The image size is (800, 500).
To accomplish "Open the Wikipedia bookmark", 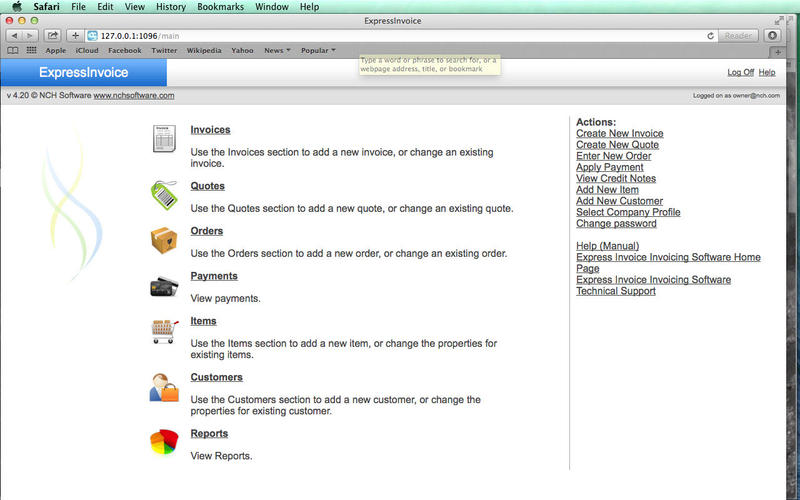I will (204, 51).
